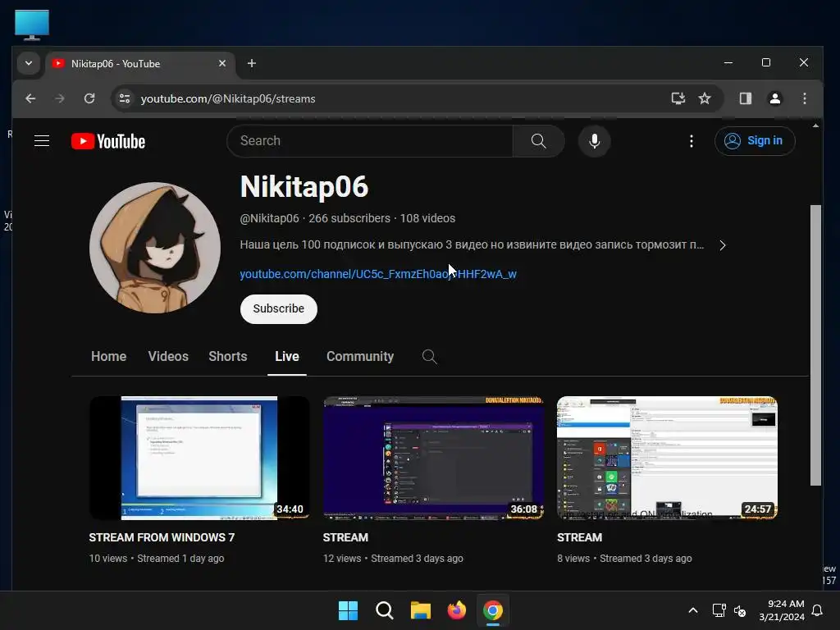This screenshot has width=840, height=630.
Task: Select the Live channel tab
Action: [287, 356]
